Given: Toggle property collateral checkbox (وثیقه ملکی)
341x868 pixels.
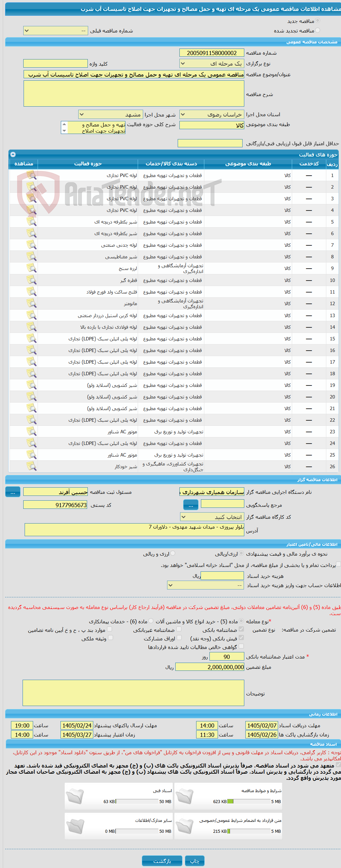Looking at the screenshot, I should [111, 638].
